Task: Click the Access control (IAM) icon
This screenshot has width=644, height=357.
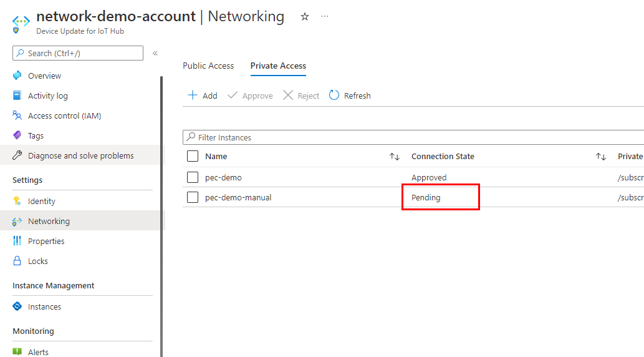Action: pyautogui.click(x=17, y=115)
